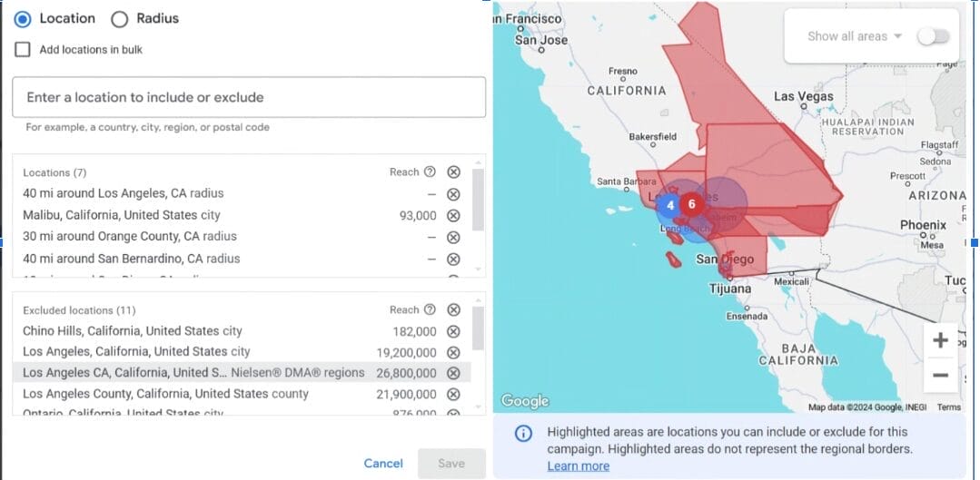This screenshot has height=480, width=980.
Task: Select the Location radio button
Action: click(23, 19)
